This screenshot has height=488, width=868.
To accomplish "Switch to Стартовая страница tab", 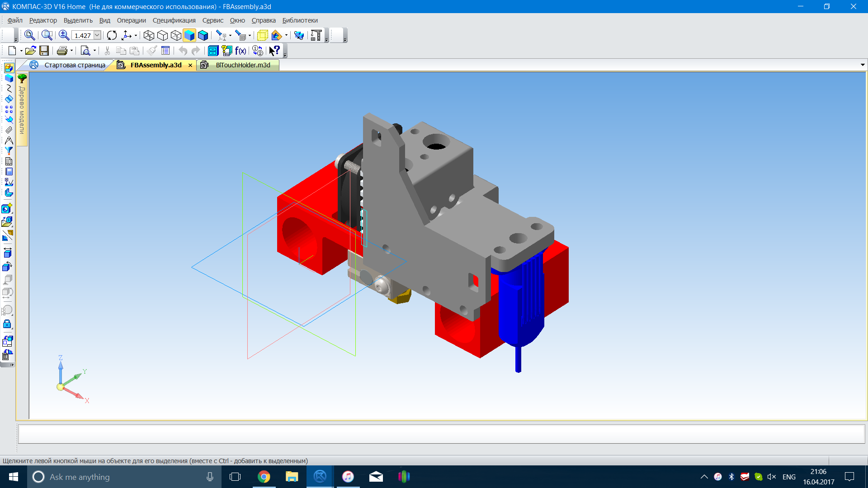I will click(x=68, y=65).
